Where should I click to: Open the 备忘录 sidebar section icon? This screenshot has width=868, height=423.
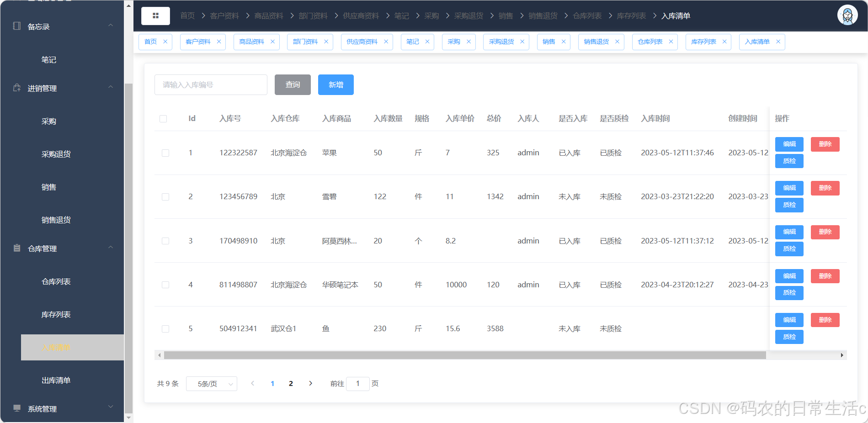(x=16, y=26)
